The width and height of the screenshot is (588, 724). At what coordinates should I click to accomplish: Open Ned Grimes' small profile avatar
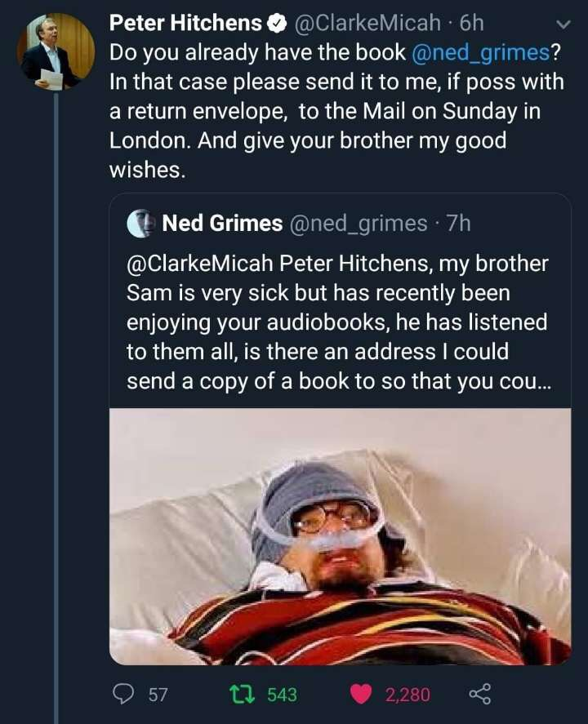point(140,223)
